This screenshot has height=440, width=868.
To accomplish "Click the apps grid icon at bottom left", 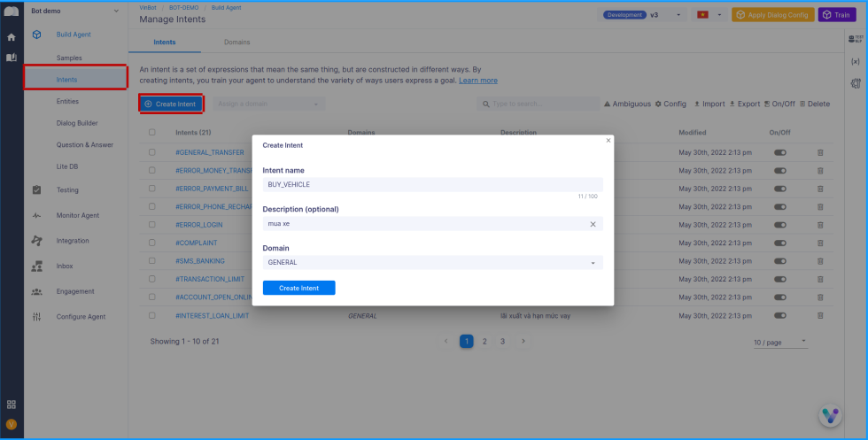I will (x=12, y=405).
